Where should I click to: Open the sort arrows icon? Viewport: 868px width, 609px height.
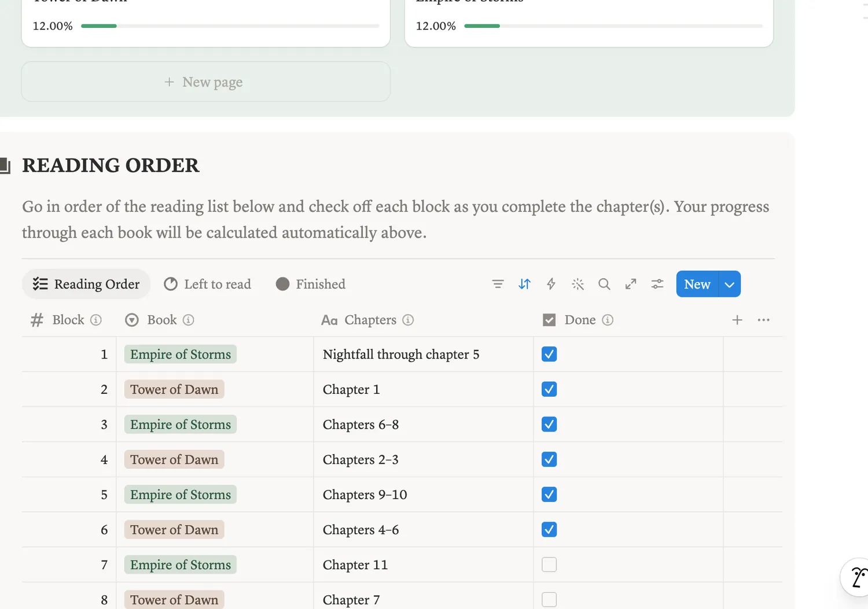[x=524, y=284]
